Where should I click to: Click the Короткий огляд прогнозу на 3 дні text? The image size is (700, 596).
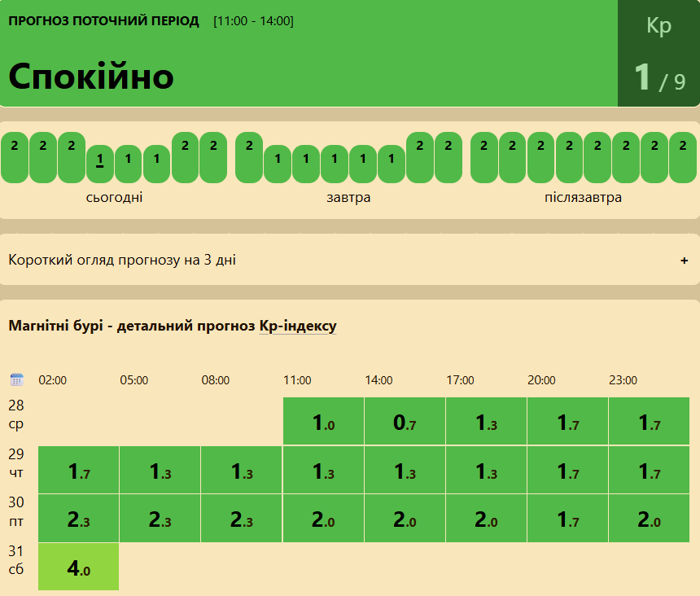(122, 260)
